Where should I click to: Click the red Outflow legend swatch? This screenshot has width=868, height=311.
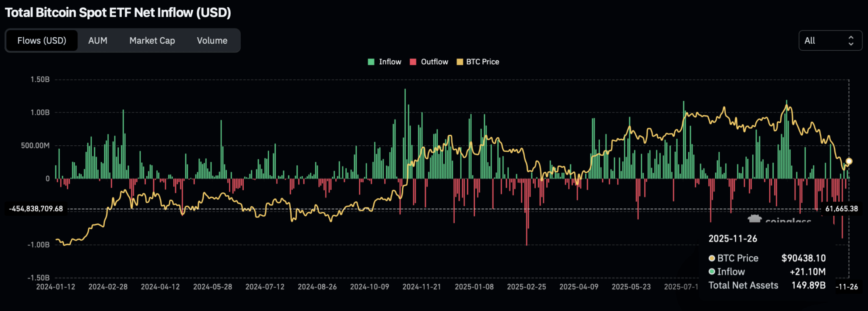(413, 62)
